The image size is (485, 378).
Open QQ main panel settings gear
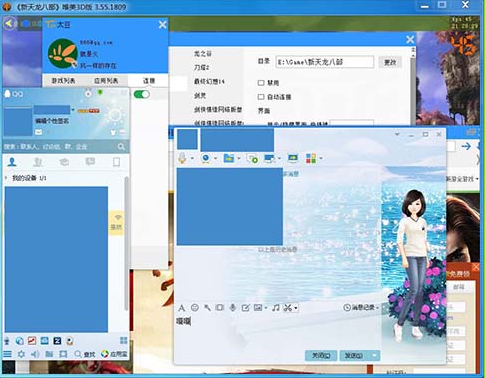(21, 354)
